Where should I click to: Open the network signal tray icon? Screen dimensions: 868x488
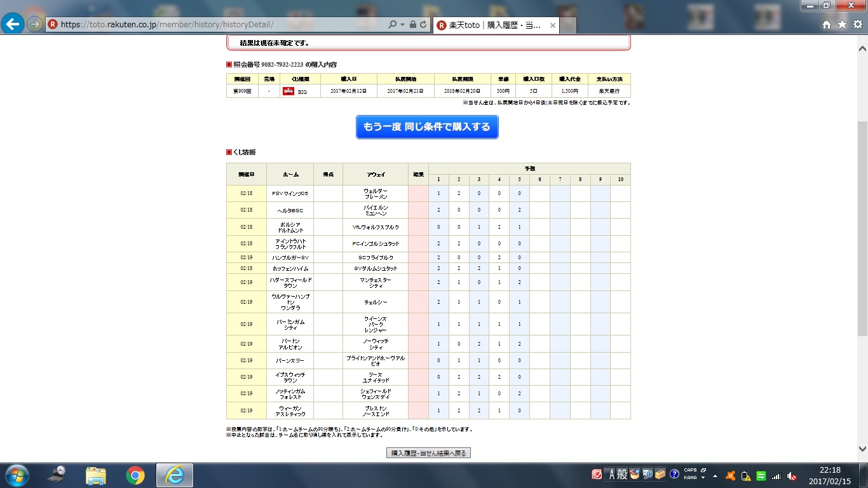(776, 475)
